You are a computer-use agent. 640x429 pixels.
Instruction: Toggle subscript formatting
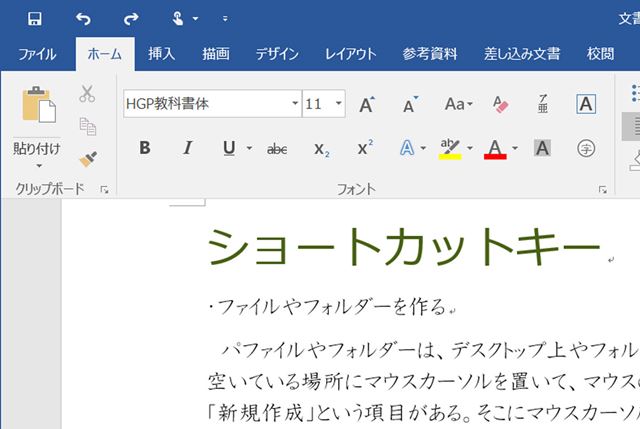[322, 149]
